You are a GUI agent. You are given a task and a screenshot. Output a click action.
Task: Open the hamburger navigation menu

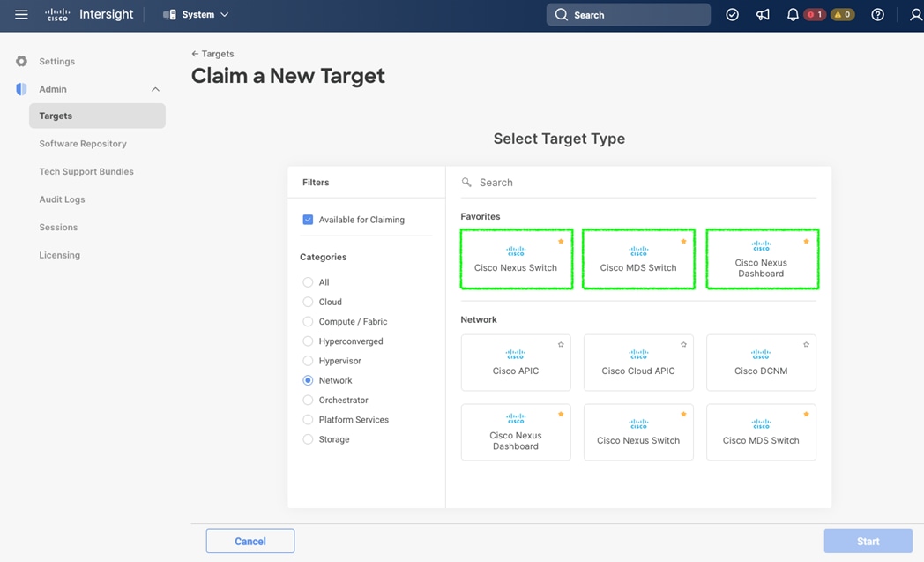pos(21,15)
